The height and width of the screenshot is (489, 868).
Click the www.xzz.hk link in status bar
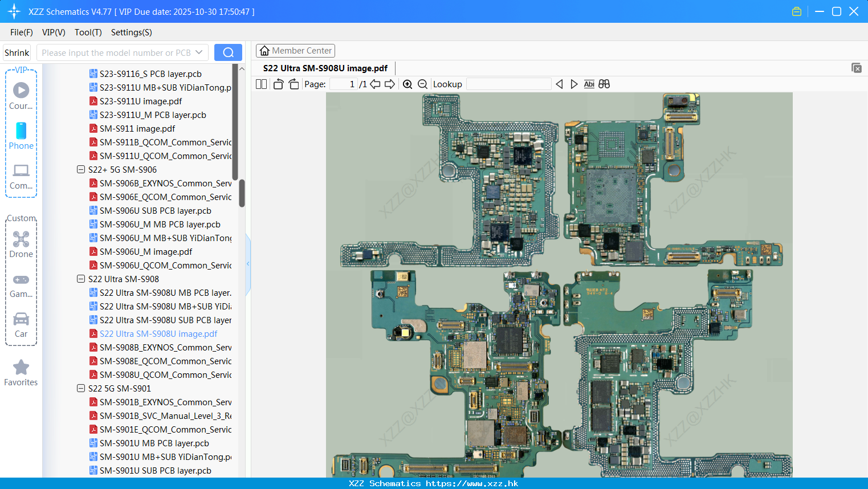click(x=472, y=483)
